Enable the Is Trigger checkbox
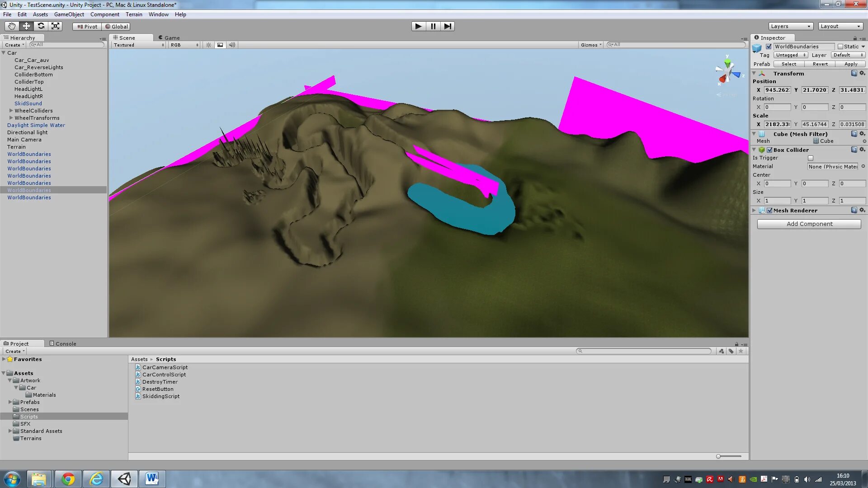Viewport: 868px width, 488px height. click(810, 158)
